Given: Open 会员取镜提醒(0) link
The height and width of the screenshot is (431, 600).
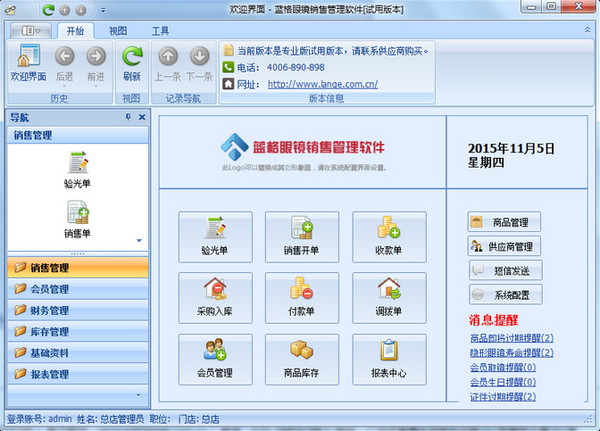Looking at the screenshot, I should 503,367.
